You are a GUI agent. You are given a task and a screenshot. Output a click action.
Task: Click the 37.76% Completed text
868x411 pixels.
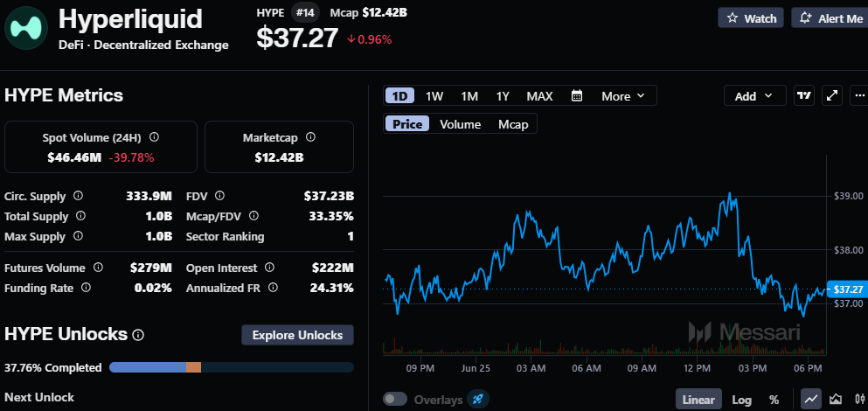click(x=53, y=368)
